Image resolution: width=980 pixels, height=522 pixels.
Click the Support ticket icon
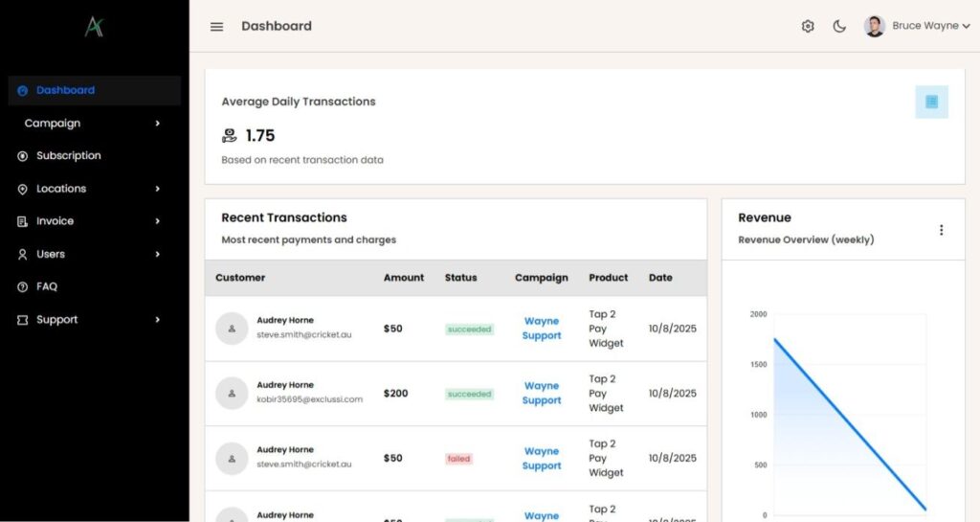[23, 320]
